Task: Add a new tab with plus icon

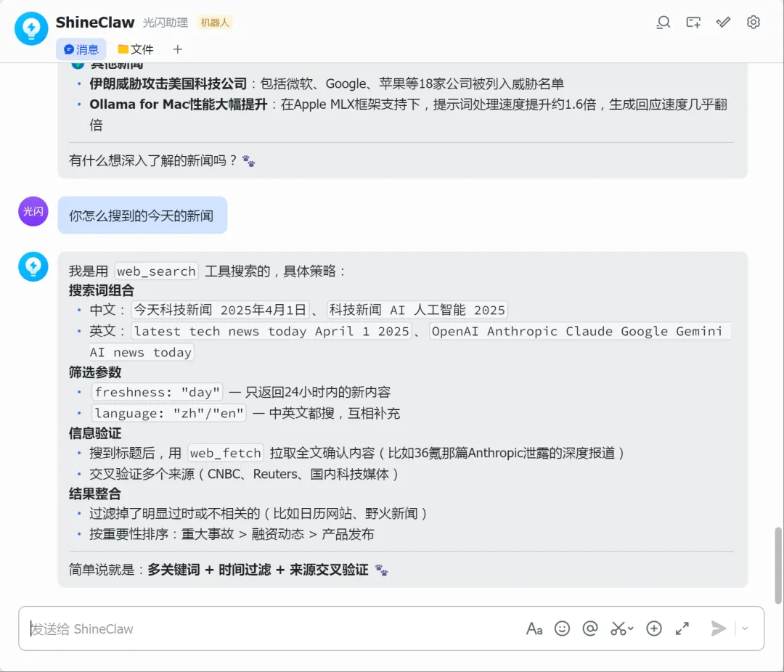Action: click(178, 49)
